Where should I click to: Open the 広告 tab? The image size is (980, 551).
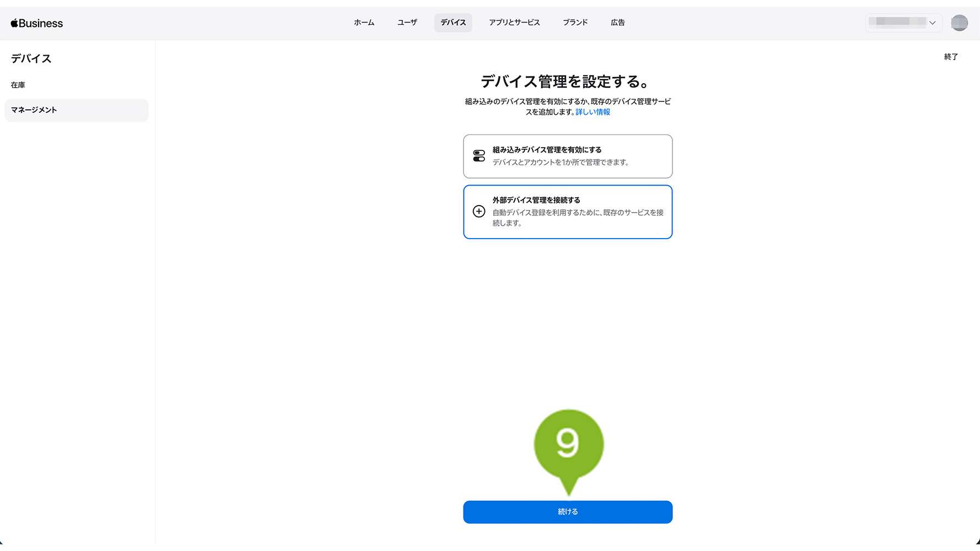tap(617, 23)
